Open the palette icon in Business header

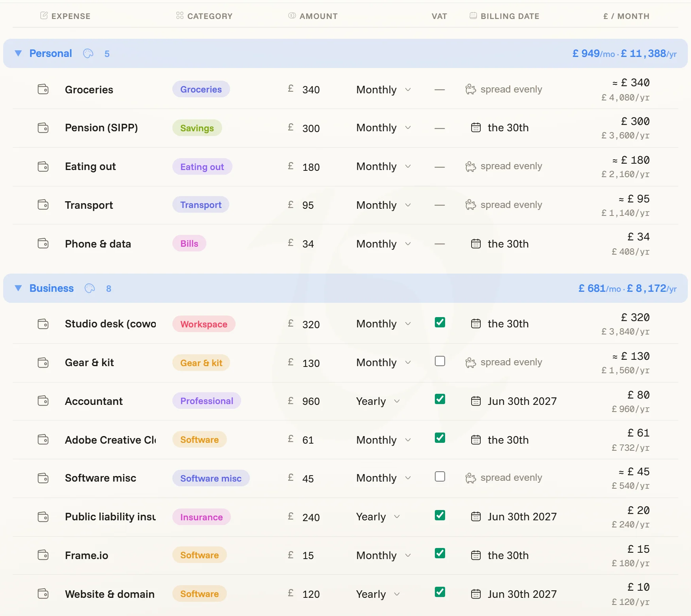(x=90, y=288)
